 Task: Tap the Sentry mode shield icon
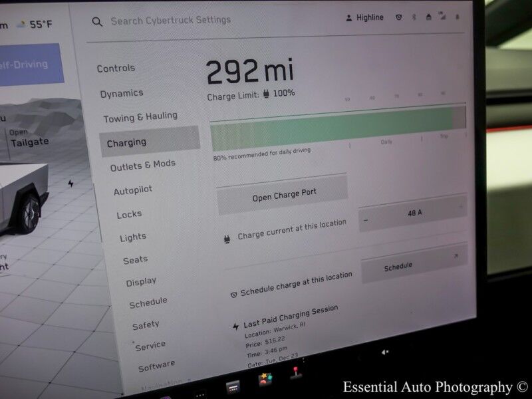pyautogui.click(x=398, y=18)
